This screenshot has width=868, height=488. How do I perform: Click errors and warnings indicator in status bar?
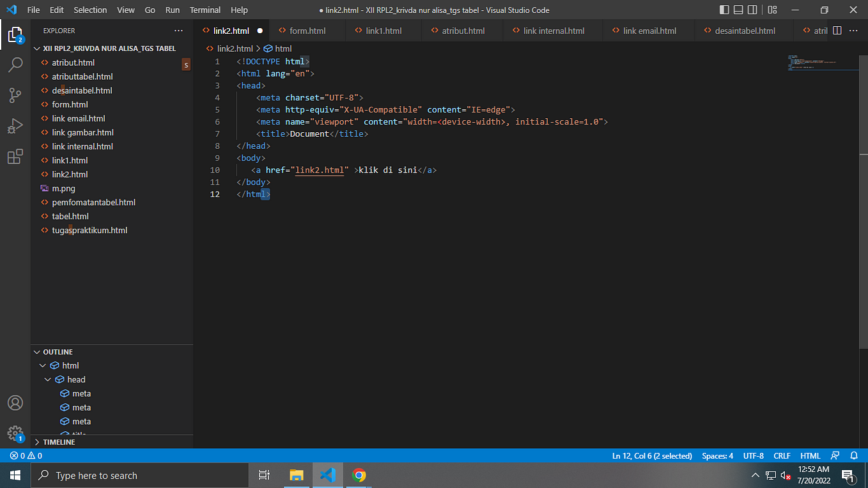click(26, 456)
